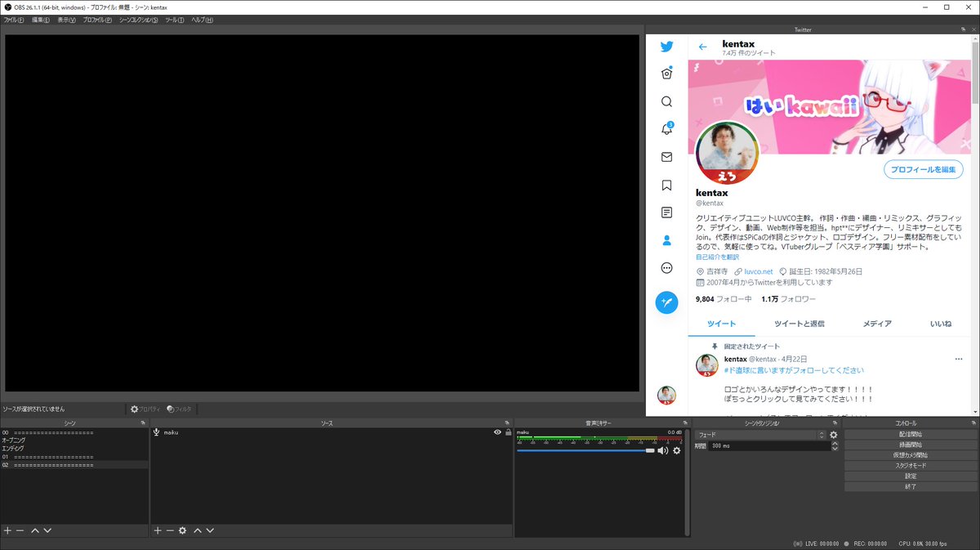Pop out the コントロール dock
Viewport: 980px width, 550px height.
973,423
